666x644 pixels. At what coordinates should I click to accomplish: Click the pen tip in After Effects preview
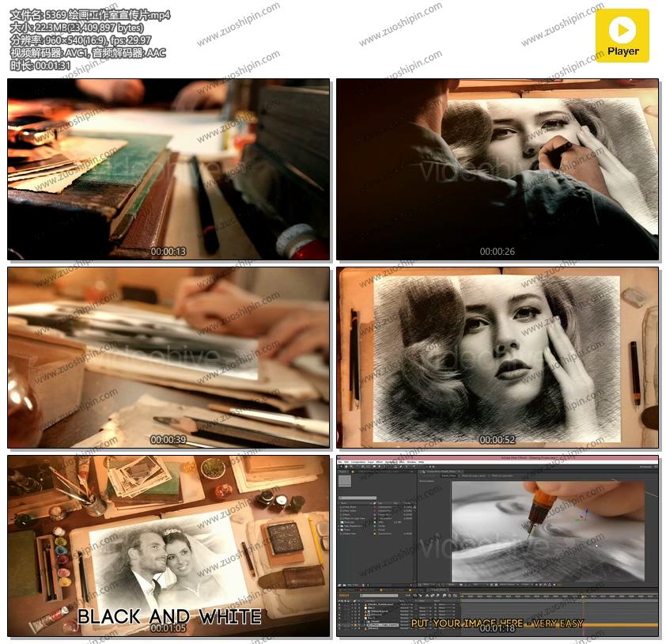[x=528, y=536]
